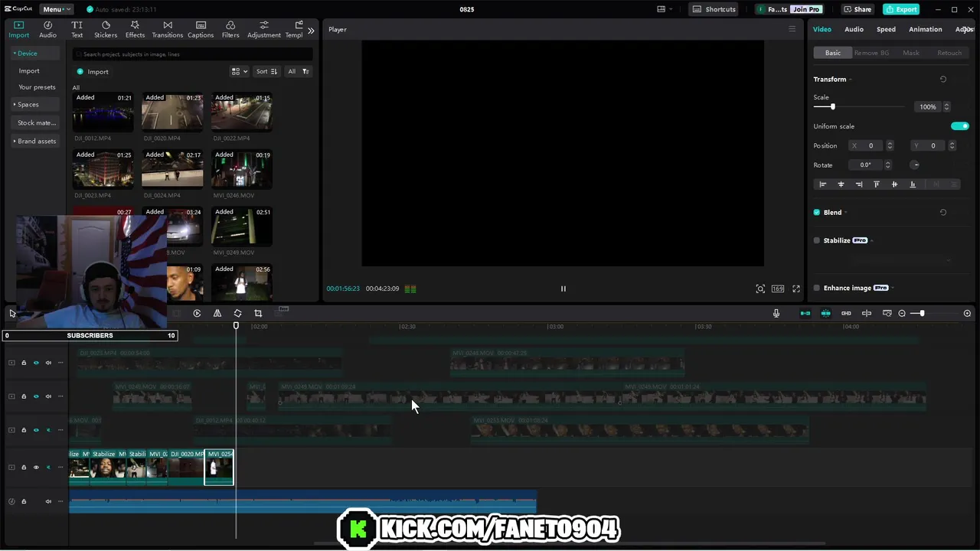Click the zoom-in timeline magnifier icon
980x551 pixels.
[x=967, y=313]
